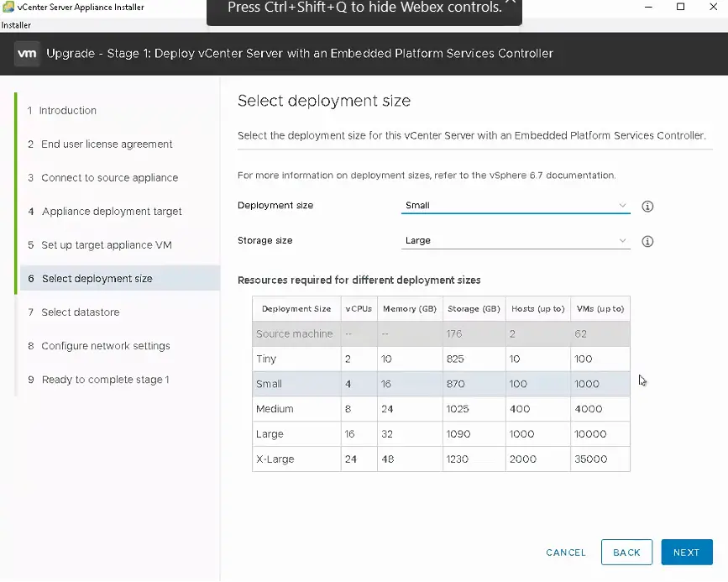728x582 pixels.
Task: Minimize the installer window
Action: click(x=648, y=7)
